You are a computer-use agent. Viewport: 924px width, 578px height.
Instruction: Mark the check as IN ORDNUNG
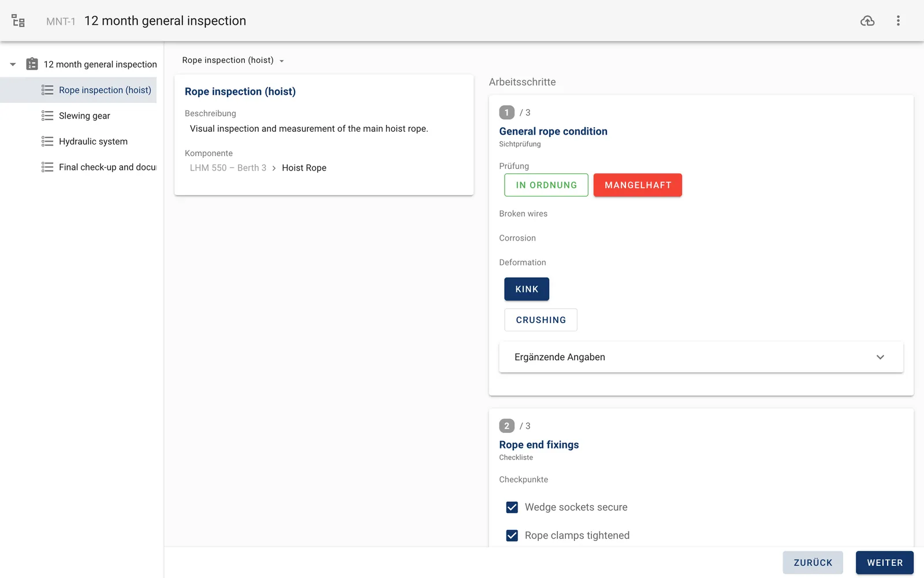[x=546, y=185]
